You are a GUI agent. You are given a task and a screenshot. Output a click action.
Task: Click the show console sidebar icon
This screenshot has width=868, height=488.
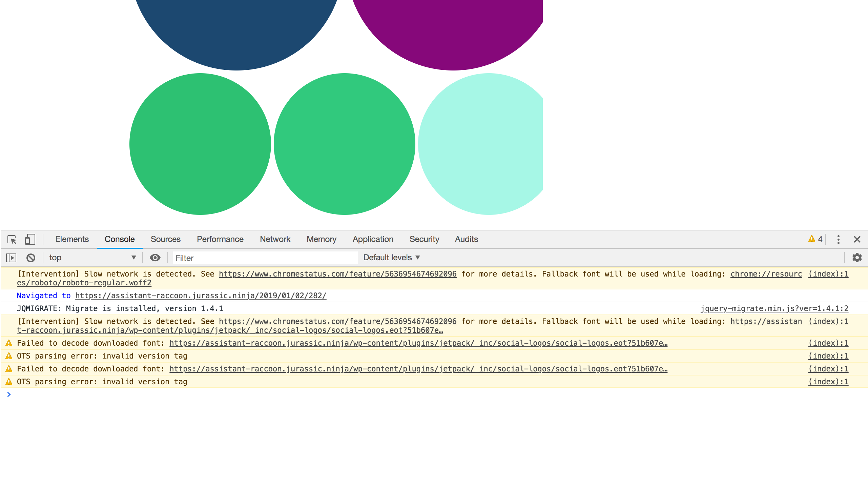click(12, 258)
